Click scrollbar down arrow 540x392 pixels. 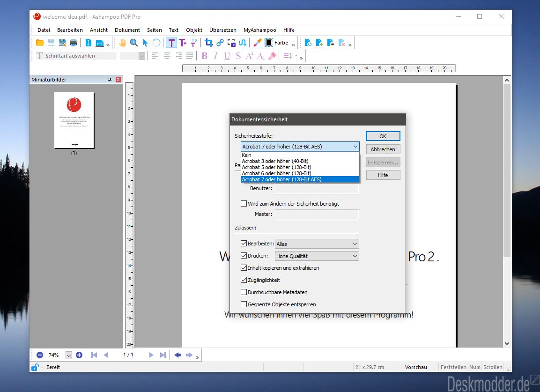click(507, 343)
